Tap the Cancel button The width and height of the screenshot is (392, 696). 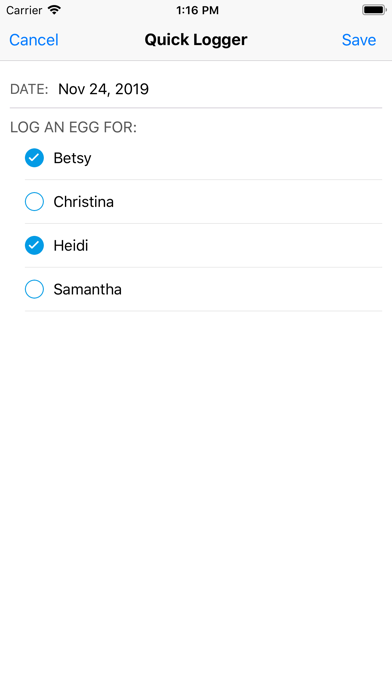point(34,40)
